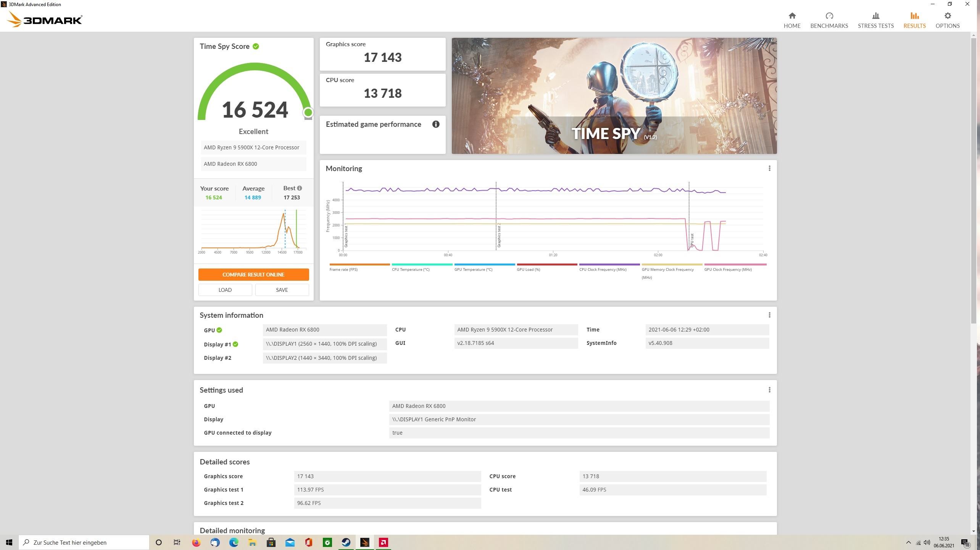980x550 pixels.
Task: Click the Graphics test 1 value 113.97 FPS
Action: pyautogui.click(x=387, y=490)
